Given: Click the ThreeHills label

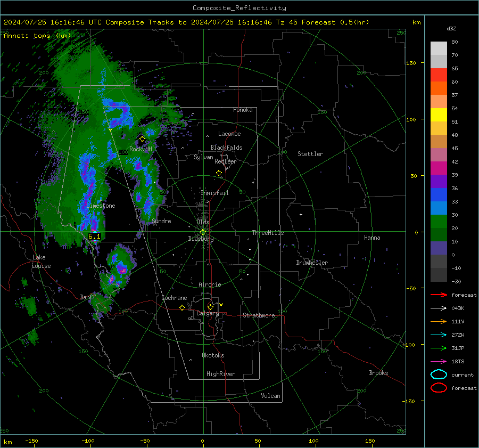Looking at the screenshot, I should (x=268, y=233).
